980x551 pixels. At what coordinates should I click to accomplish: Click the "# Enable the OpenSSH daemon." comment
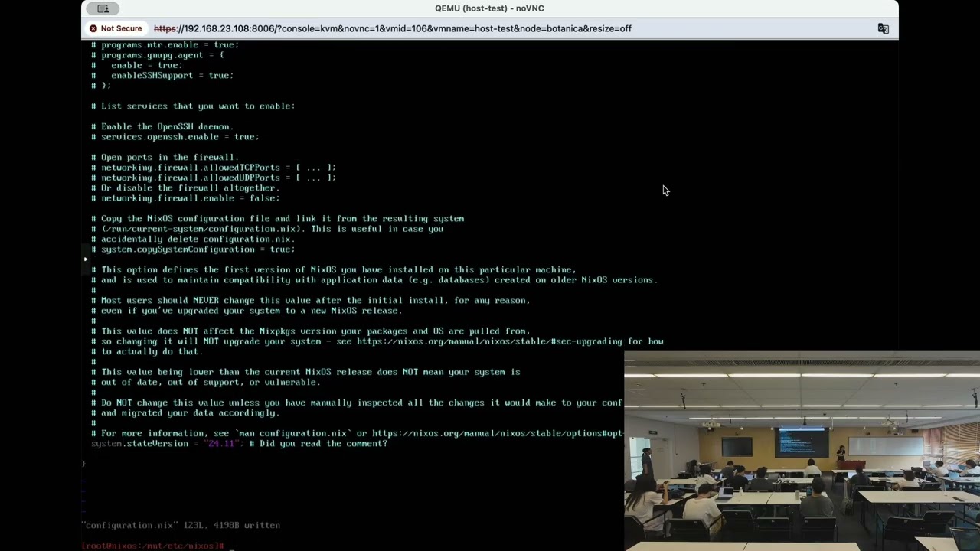click(162, 127)
